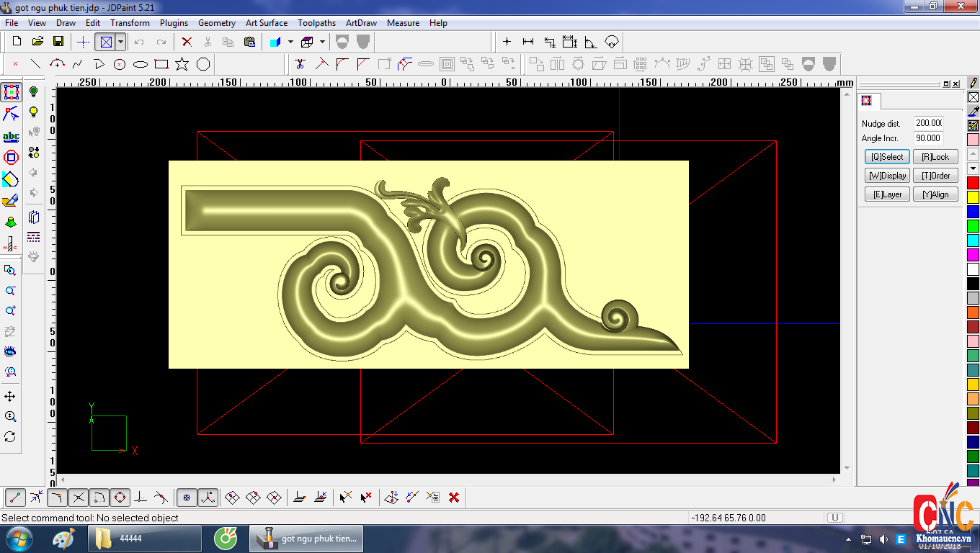Toggle the quadrant point snap button
Image resolution: width=980 pixels, height=553 pixels.
point(120,497)
